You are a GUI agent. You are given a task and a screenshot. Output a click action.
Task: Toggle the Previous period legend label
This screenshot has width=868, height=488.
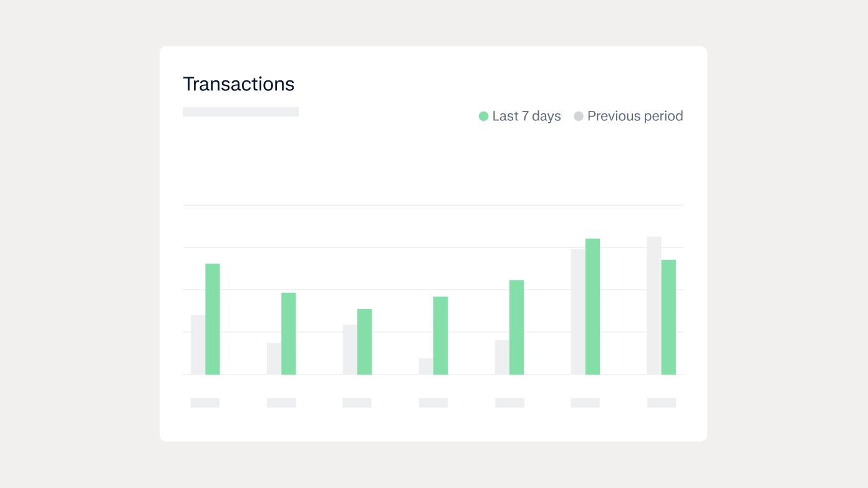click(x=635, y=117)
